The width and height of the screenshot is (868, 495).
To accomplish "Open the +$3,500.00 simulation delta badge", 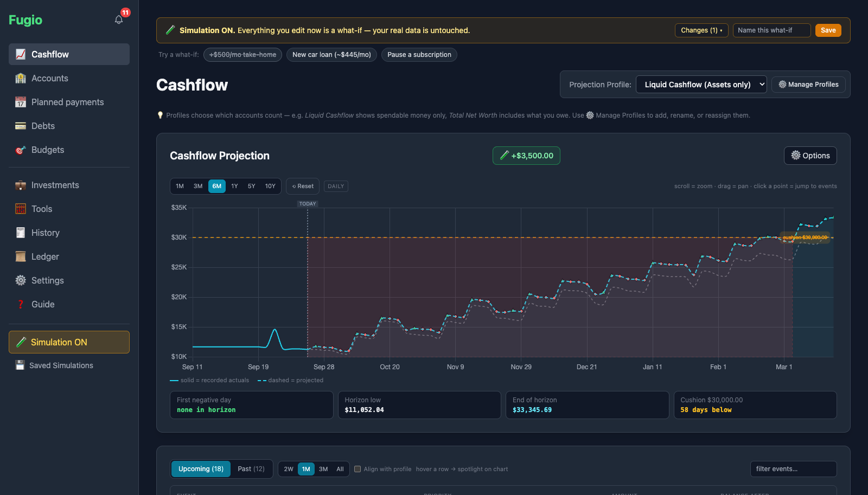I will [x=526, y=156].
